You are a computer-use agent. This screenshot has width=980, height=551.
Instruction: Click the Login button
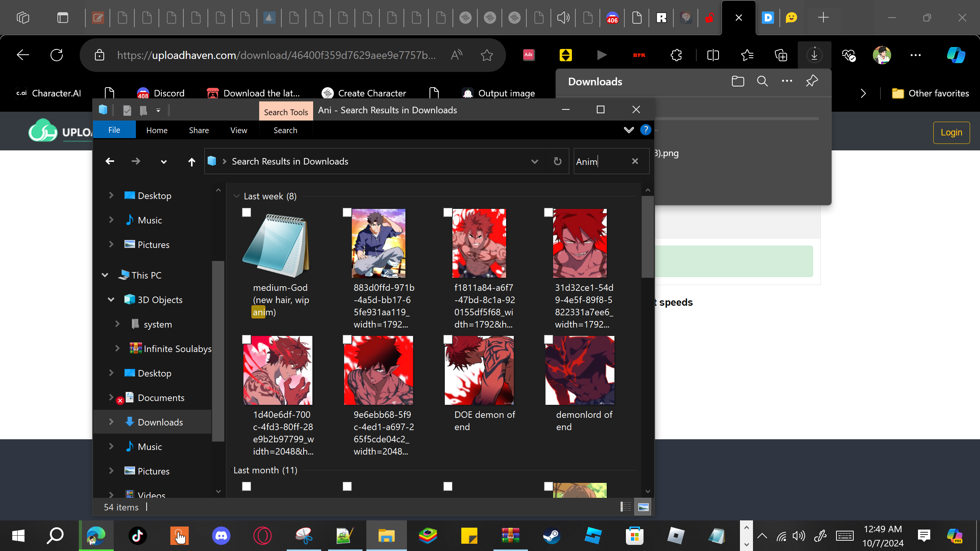[x=951, y=132]
